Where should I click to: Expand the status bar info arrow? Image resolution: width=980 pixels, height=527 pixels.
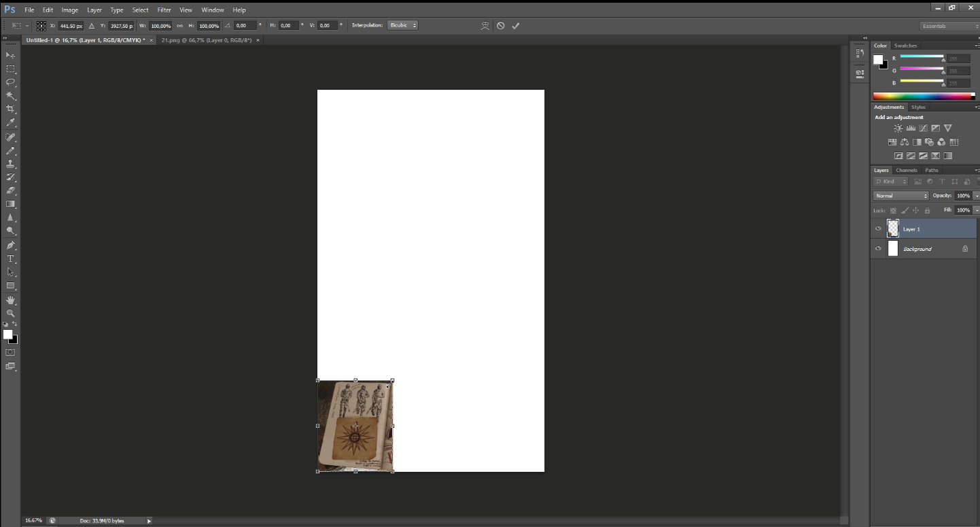tap(149, 521)
